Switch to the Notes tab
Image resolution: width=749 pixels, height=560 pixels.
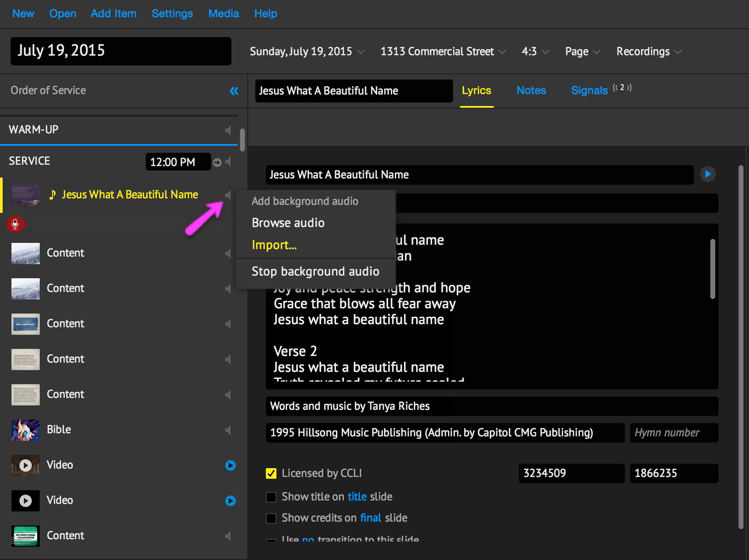[x=531, y=91]
